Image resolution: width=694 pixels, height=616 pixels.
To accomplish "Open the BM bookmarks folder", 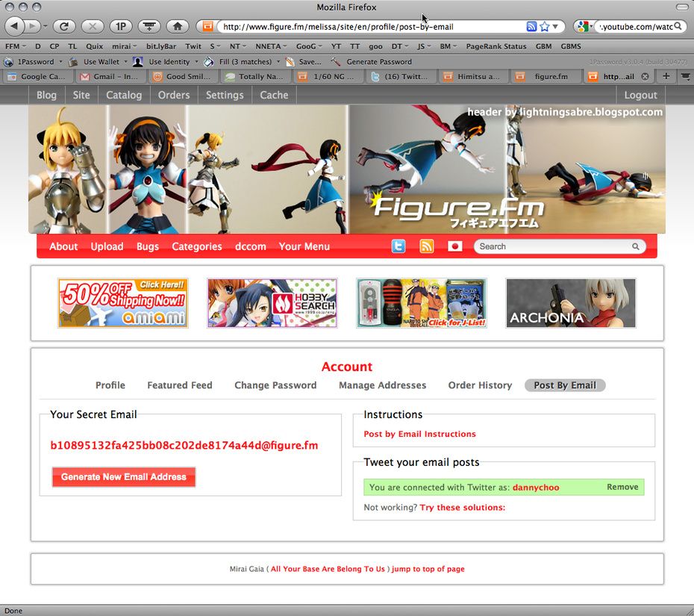I will [x=448, y=46].
